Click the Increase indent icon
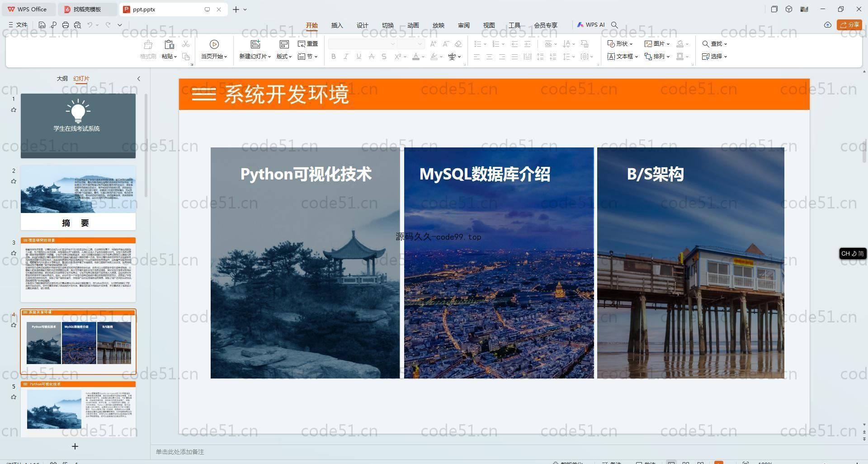Screen dimensions: 868x464 pyautogui.click(x=527, y=44)
